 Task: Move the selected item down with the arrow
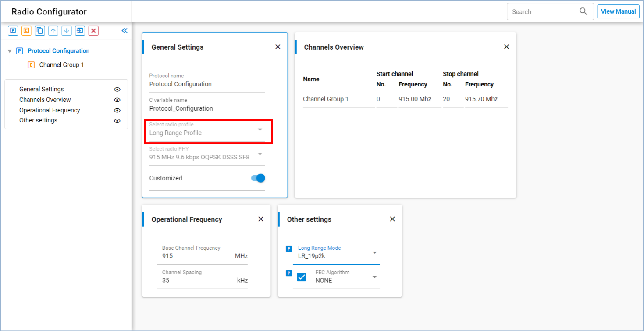pyautogui.click(x=67, y=31)
